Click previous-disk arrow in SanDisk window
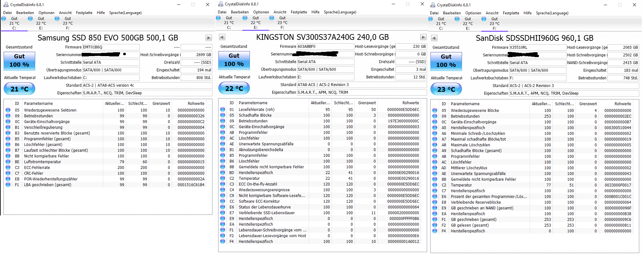This screenshot has height=262, width=644. [x=434, y=38]
